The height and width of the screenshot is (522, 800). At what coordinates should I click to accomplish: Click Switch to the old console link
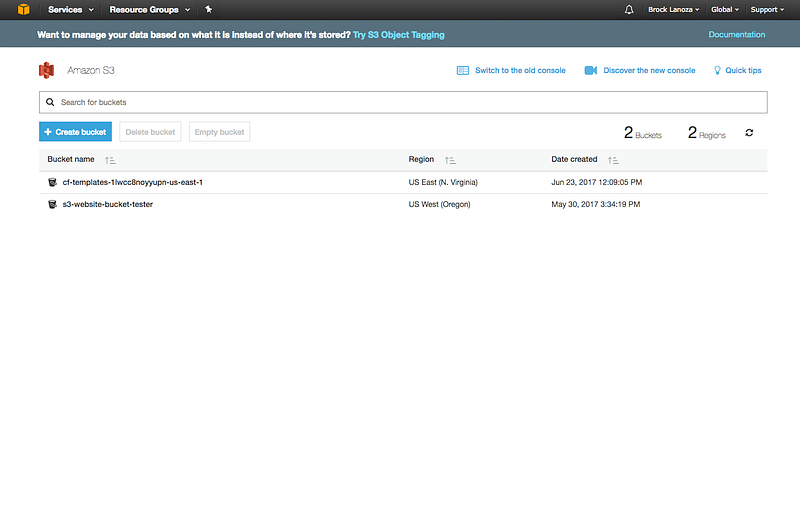(x=520, y=70)
